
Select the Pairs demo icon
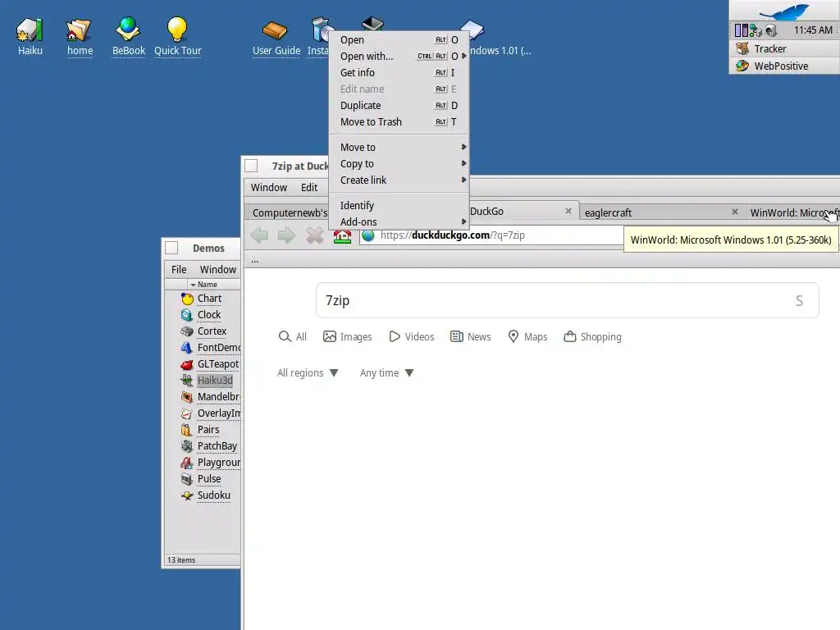tap(187, 430)
